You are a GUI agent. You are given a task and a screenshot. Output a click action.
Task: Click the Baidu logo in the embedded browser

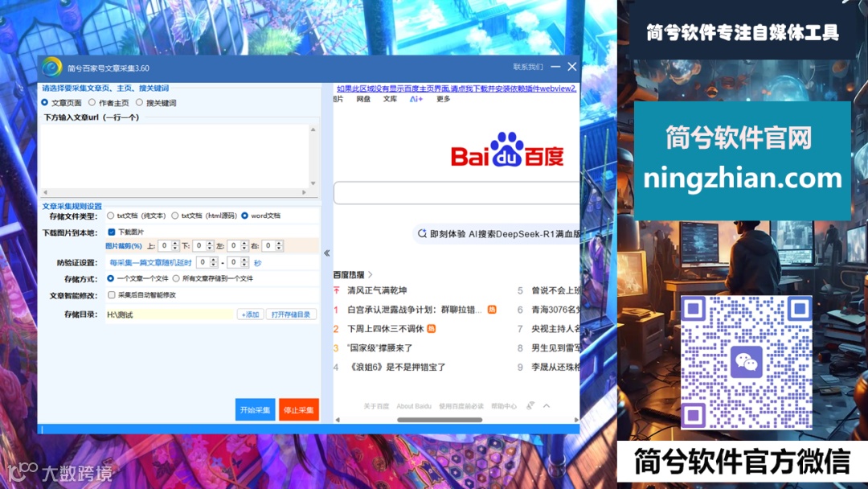click(507, 150)
